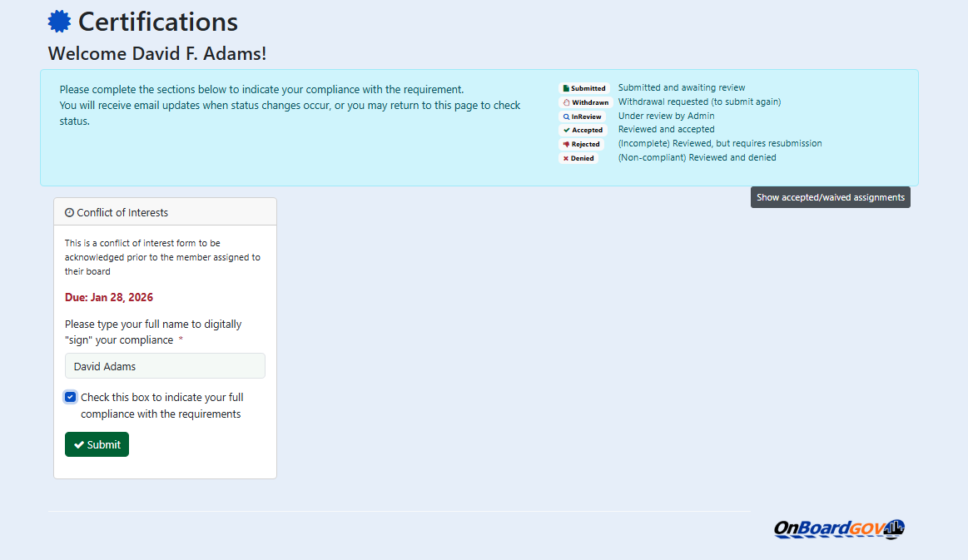Viewport: 968px width, 560px height.
Task: Click the 'Please complete the sections below' instructions
Action: (290, 106)
